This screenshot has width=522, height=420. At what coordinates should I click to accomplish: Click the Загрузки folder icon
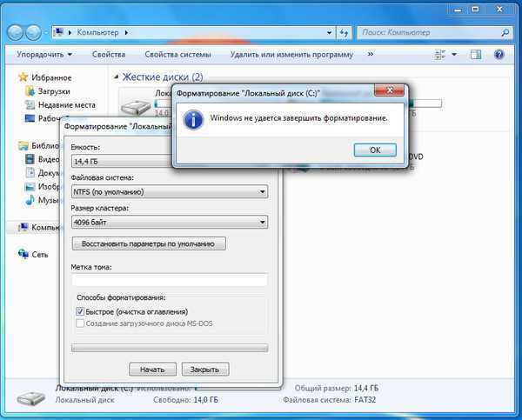click(30, 90)
